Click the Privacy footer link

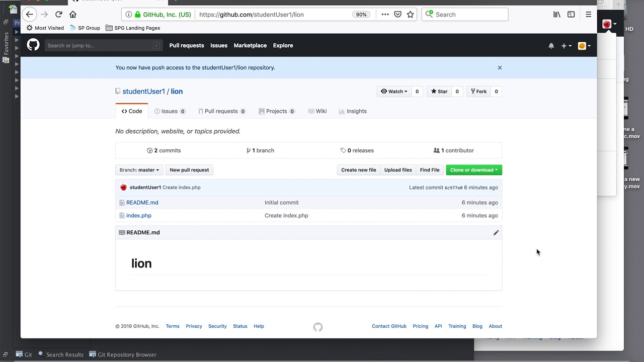194,326
